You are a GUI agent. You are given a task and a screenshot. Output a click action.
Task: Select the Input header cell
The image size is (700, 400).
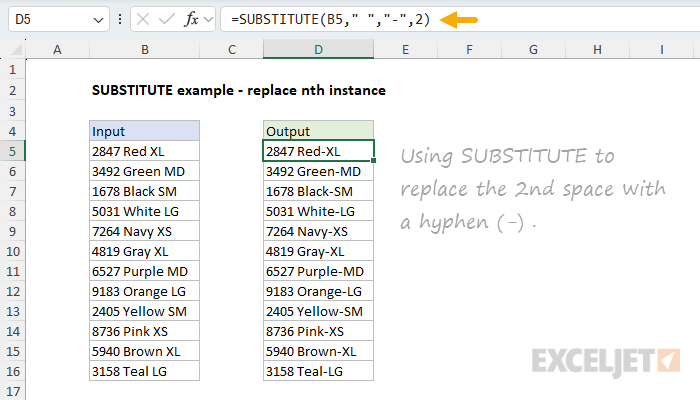(145, 131)
